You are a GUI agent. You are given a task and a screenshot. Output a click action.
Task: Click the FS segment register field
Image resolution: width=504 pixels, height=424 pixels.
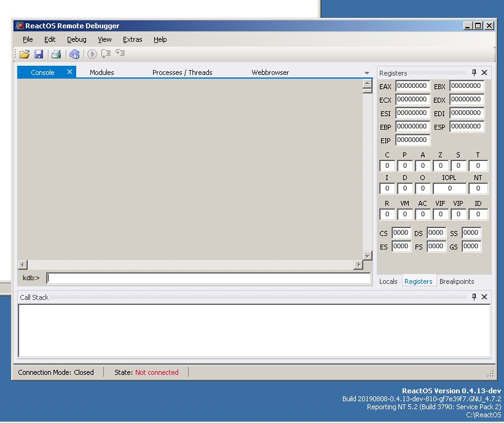pos(436,246)
